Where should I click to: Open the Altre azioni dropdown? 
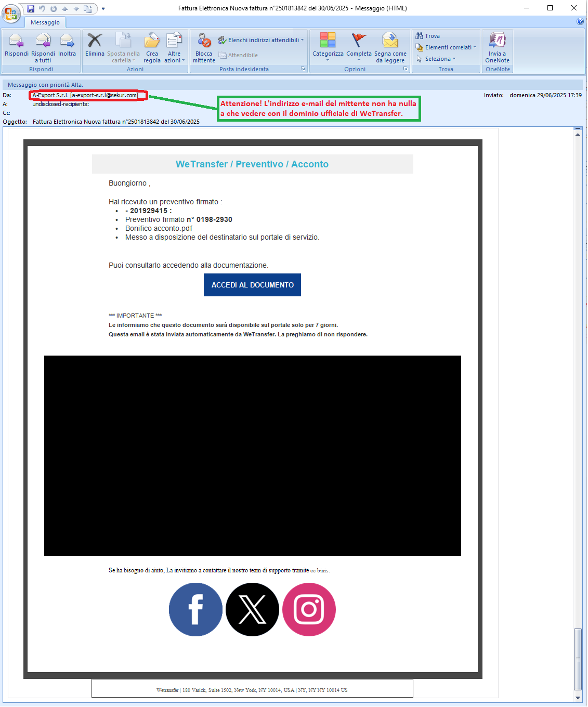[x=174, y=48]
